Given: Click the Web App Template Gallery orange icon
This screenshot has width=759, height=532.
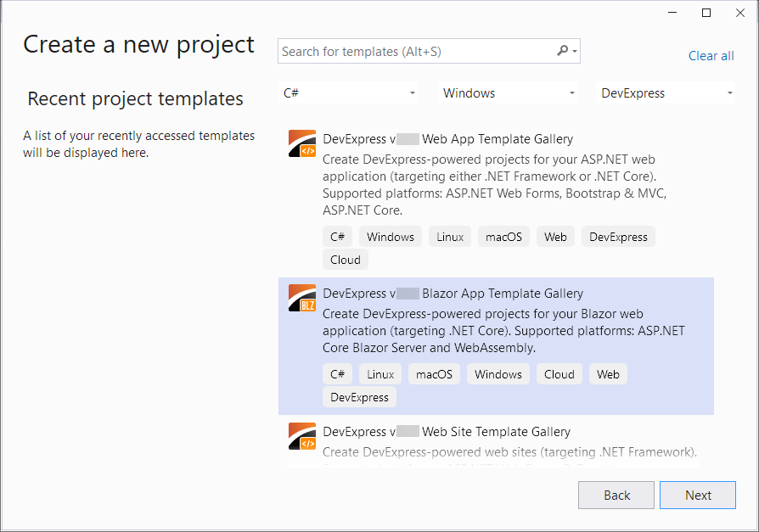Looking at the screenshot, I should 301,143.
